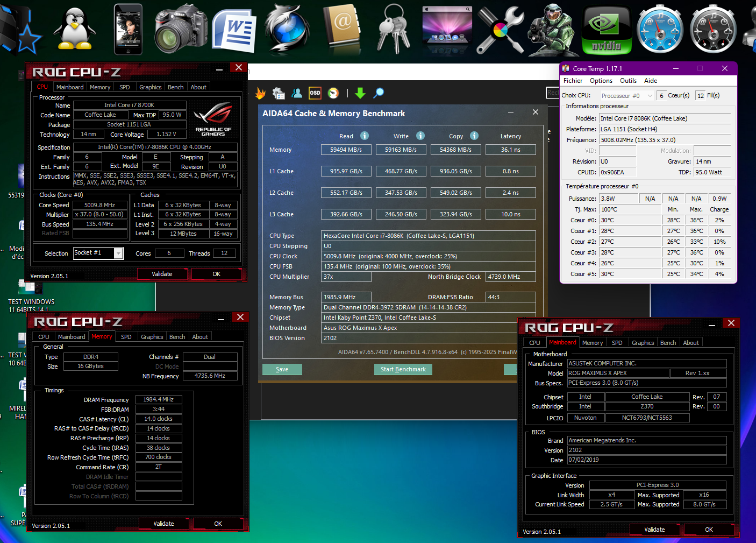756x543 pixels.
Task: Click the info icon next to Copy
Action: [x=474, y=136]
